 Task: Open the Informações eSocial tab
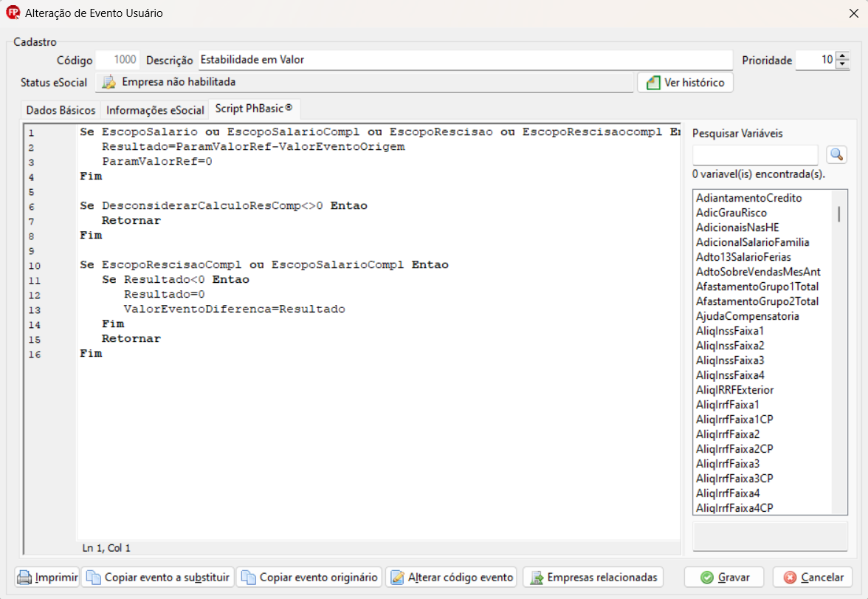[x=155, y=110]
